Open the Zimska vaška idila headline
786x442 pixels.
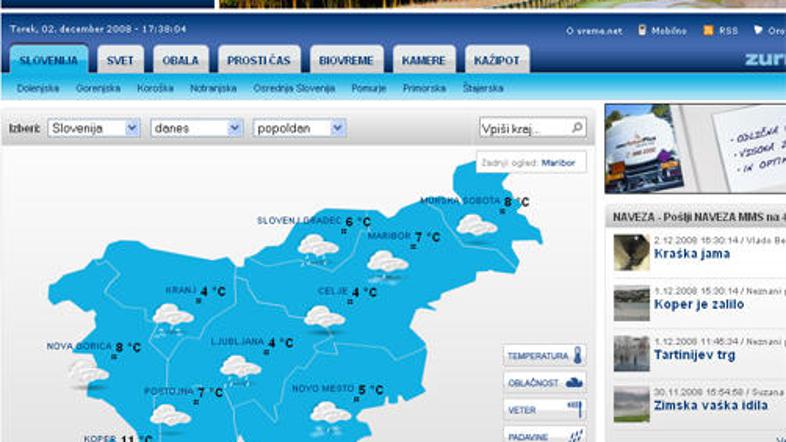[x=711, y=405]
